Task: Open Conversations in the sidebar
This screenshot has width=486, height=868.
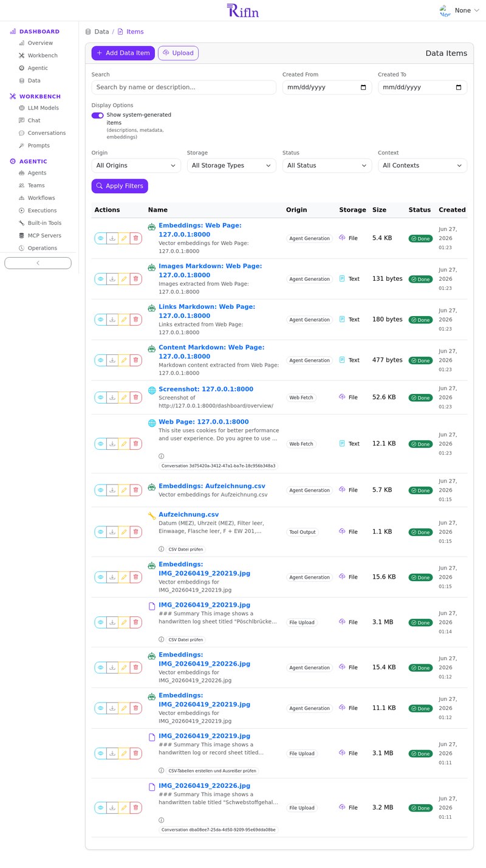Action: click(47, 133)
